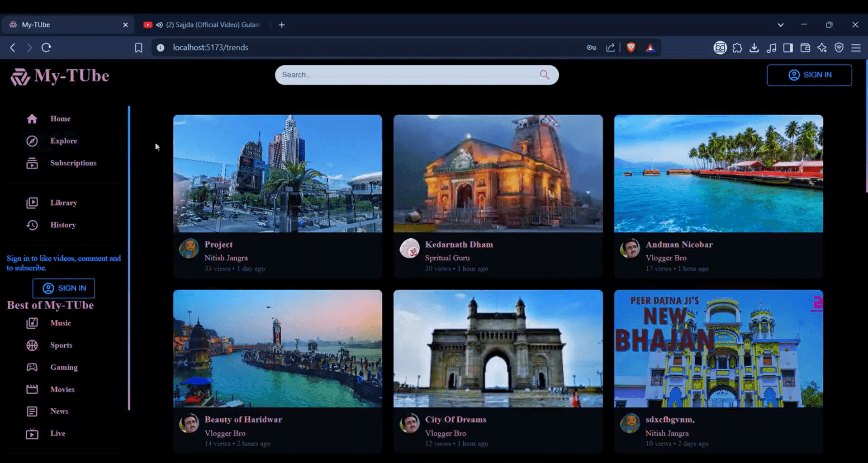Click the top-right SIGN IN button
Image resolution: width=868 pixels, height=463 pixels.
click(x=809, y=75)
